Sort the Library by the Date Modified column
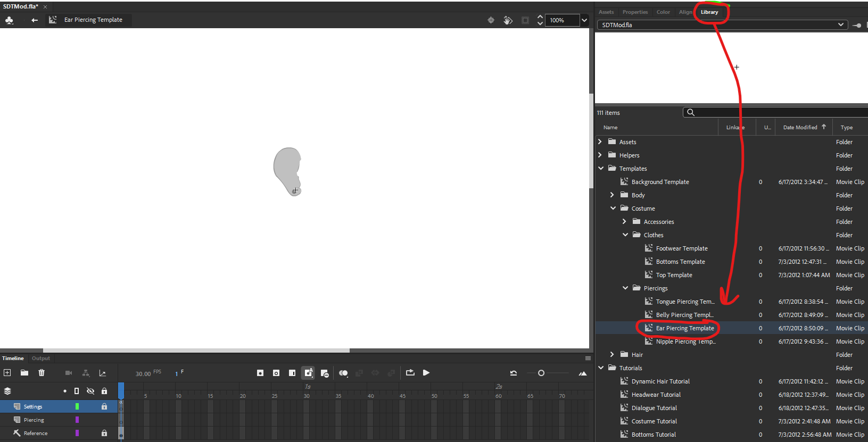868x442 pixels. tap(800, 128)
